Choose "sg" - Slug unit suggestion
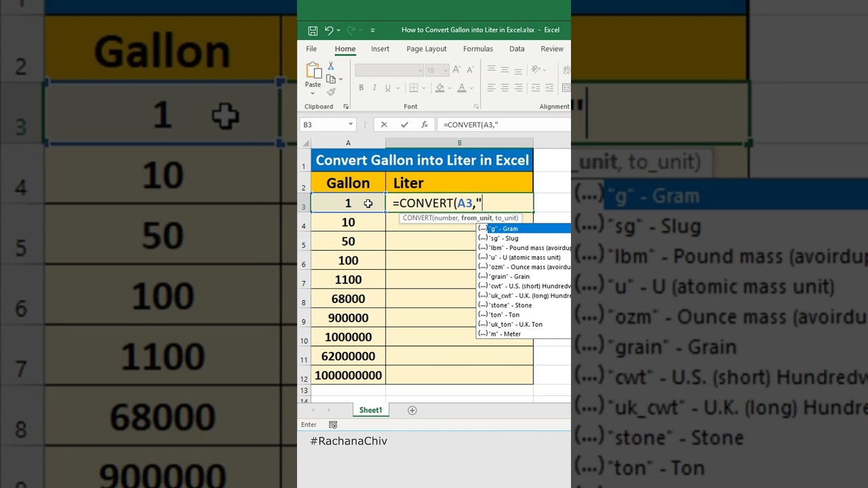The height and width of the screenshot is (488, 868). pyautogui.click(x=524, y=238)
